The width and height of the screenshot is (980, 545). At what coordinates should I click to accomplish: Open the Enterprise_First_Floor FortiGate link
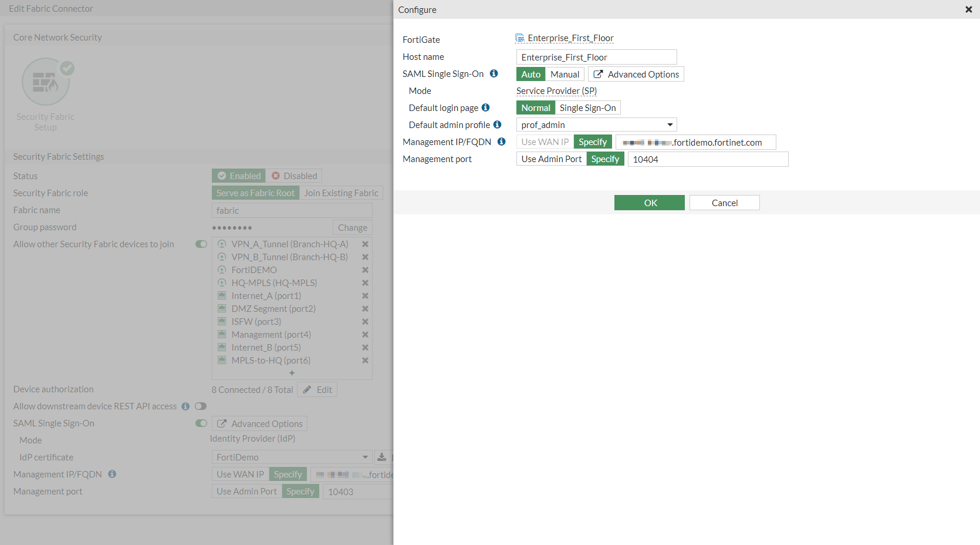(x=570, y=38)
